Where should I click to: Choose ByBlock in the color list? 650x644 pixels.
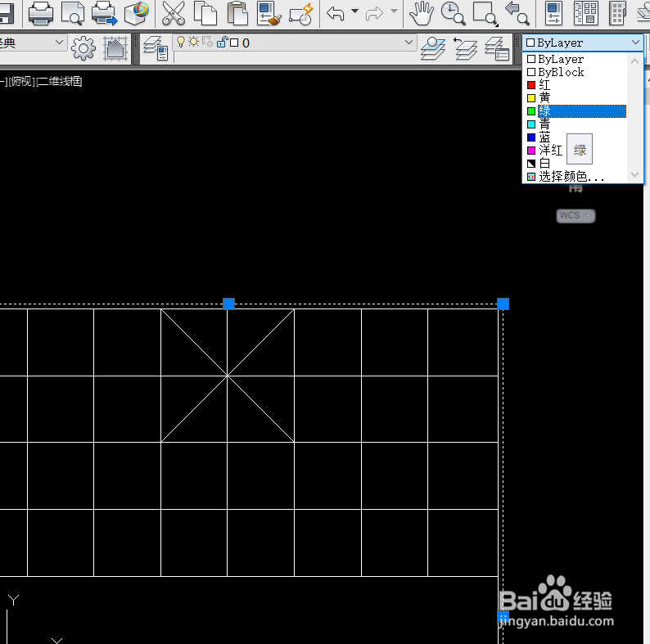click(576, 72)
